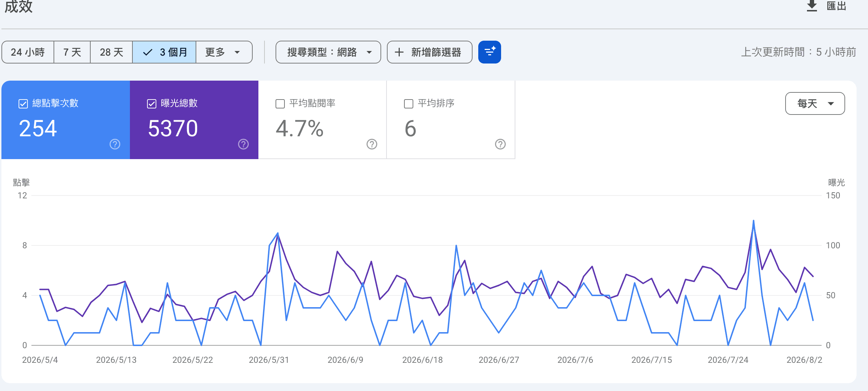Click the 2026/7/15 axis date label
Image resolution: width=868 pixels, height=391 pixels.
(652, 360)
